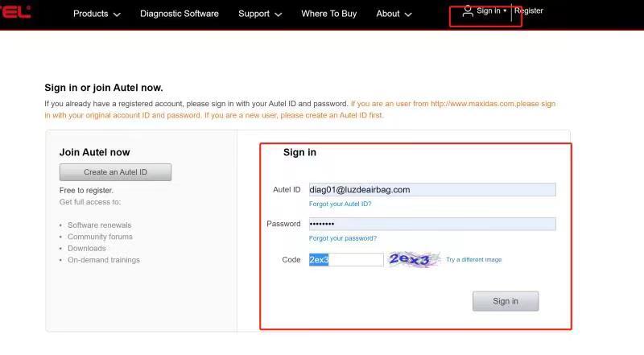Viewport: 644px width, 355px height.
Task: Click the Autel ID email input field
Action: pyautogui.click(x=431, y=190)
